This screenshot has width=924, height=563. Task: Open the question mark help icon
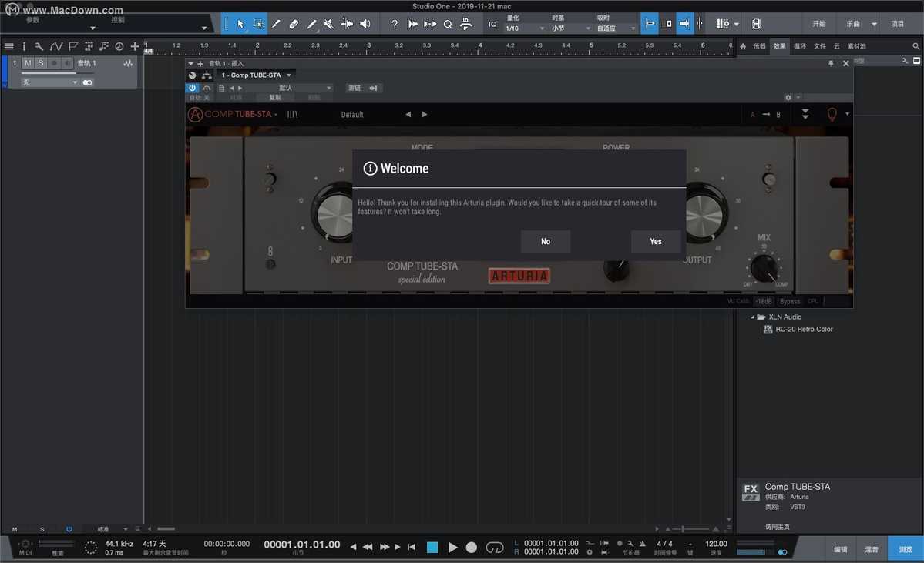[395, 24]
